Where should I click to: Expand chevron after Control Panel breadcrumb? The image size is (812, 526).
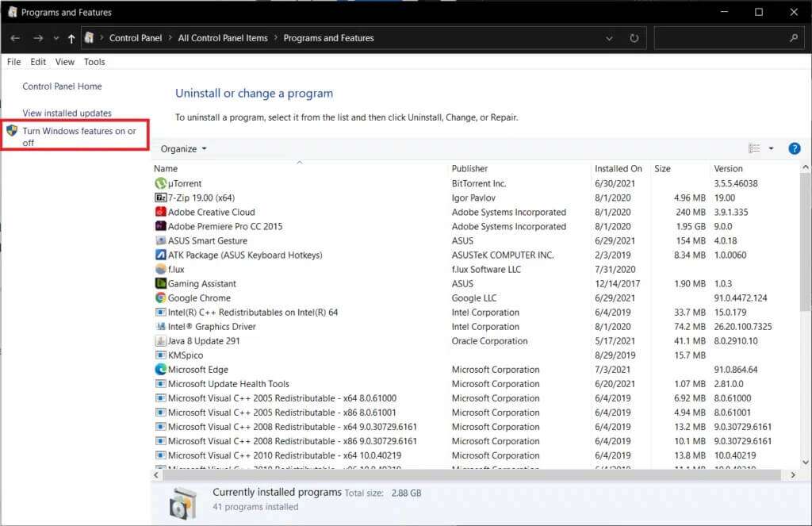170,38
